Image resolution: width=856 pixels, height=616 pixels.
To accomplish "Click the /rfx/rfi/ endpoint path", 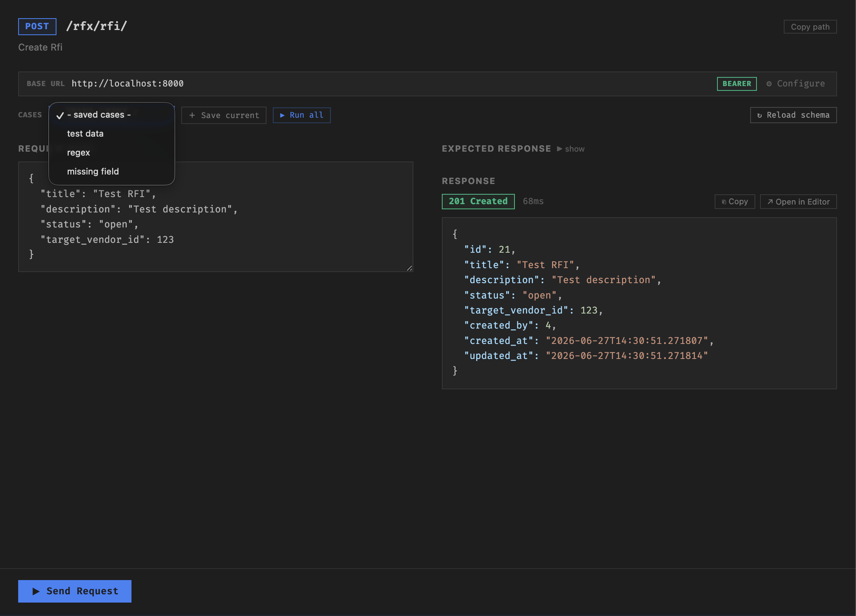I will (x=97, y=26).
